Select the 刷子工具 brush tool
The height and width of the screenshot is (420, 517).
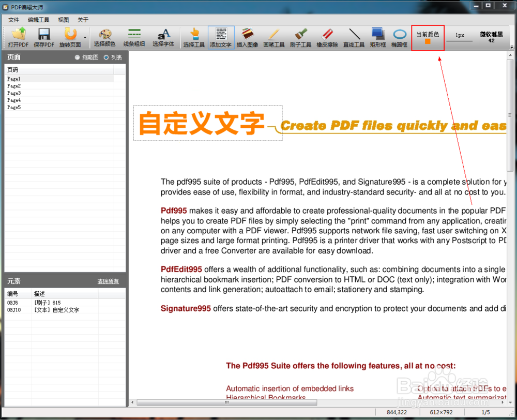[300, 38]
